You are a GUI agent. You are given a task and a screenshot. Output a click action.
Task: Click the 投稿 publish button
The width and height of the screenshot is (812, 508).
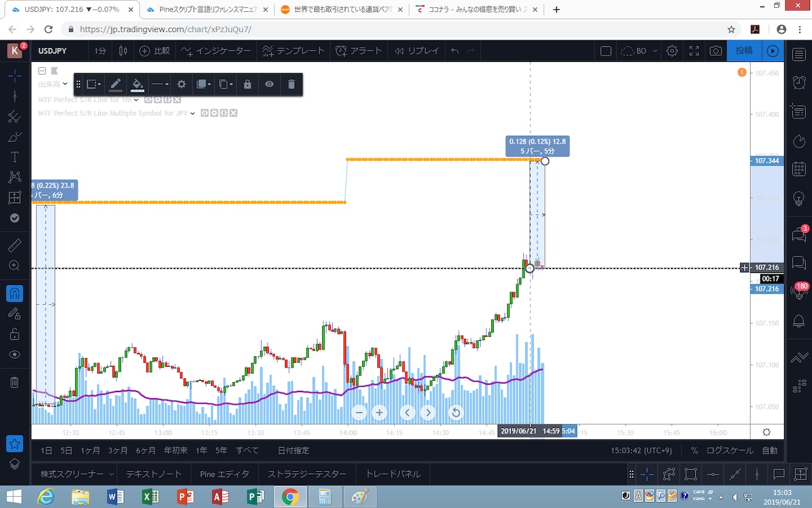pyautogui.click(x=743, y=51)
